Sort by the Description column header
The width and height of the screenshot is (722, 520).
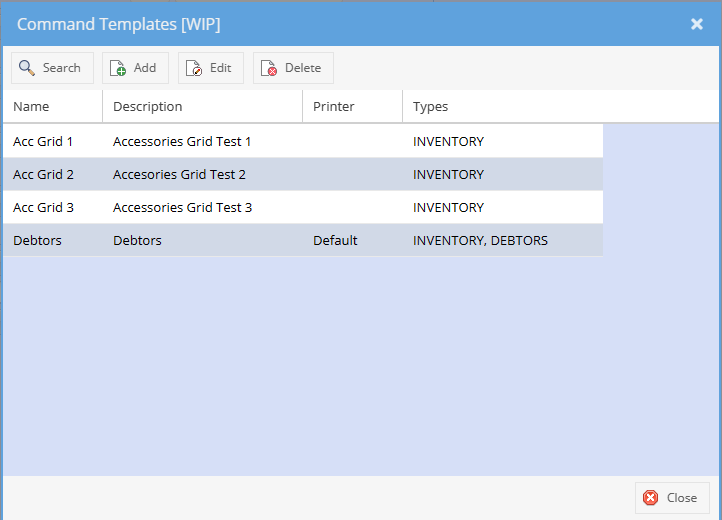pyautogui.click(x=148, y=106)
